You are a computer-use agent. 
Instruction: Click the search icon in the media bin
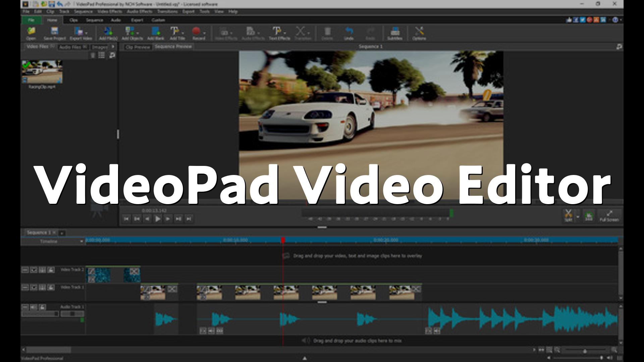pos(112,55)
